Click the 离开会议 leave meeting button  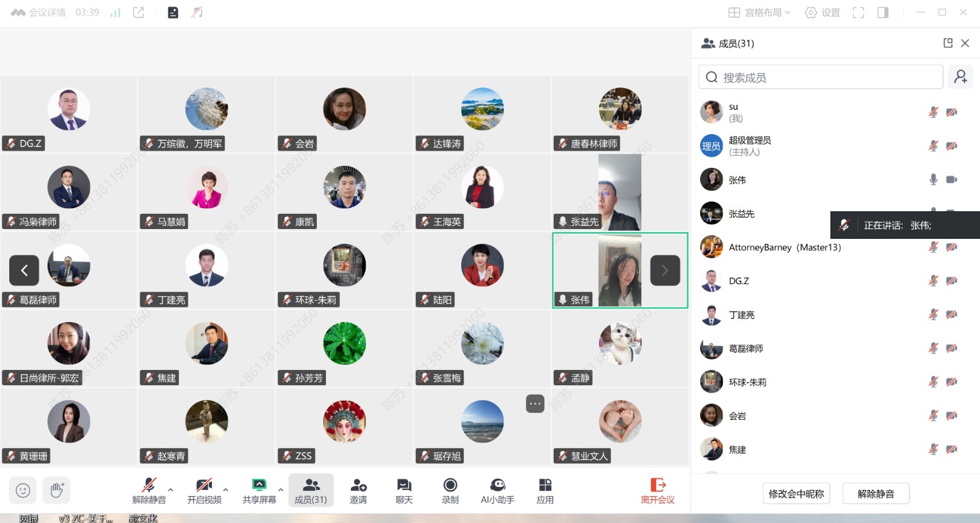click(x=658, y=491)
